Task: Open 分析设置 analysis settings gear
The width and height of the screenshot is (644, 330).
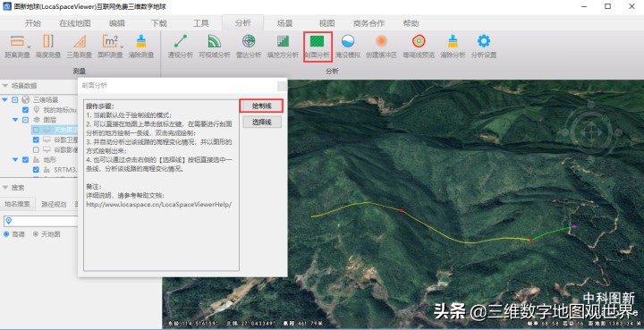Action: point(483,46)
